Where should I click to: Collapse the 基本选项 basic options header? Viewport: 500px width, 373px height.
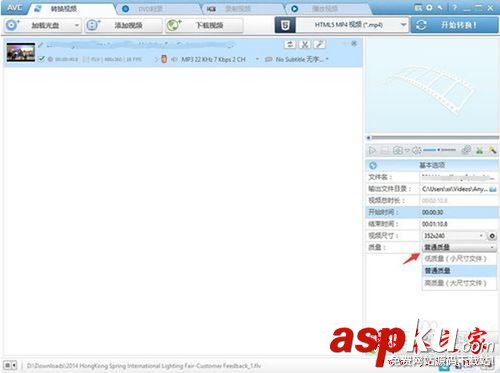click(x=432, y=165)
